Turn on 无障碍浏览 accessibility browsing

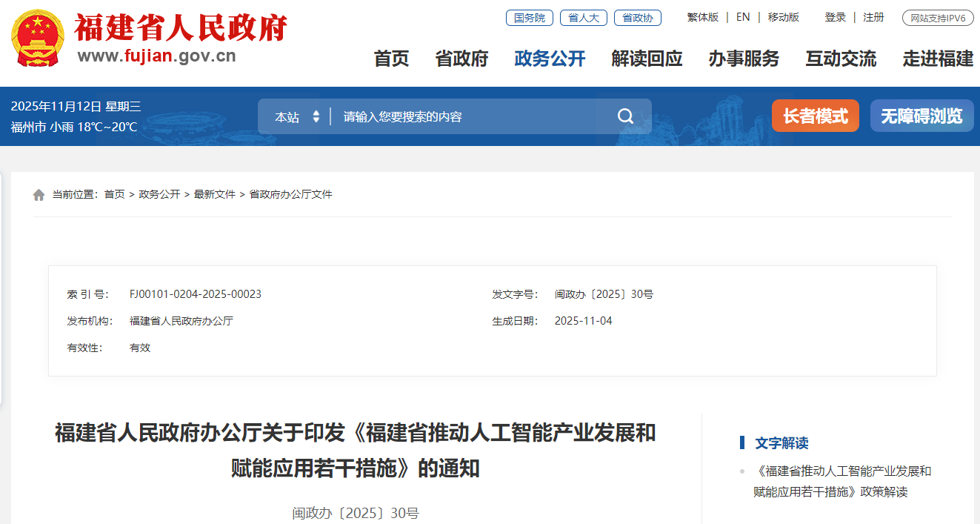pyautogui.click(x=921, y=116)
